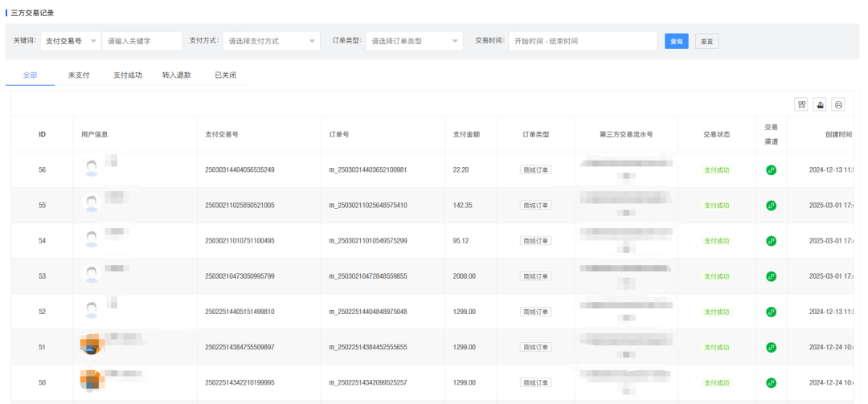
Task: Switch to the 未支付 tab
Action: (x=79, y=75)
